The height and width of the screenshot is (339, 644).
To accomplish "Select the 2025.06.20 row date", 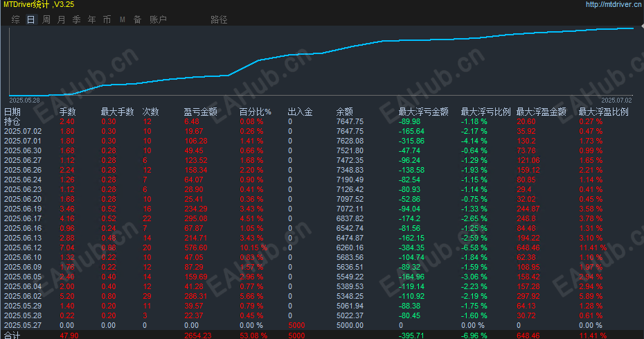I will coord(23,199).
